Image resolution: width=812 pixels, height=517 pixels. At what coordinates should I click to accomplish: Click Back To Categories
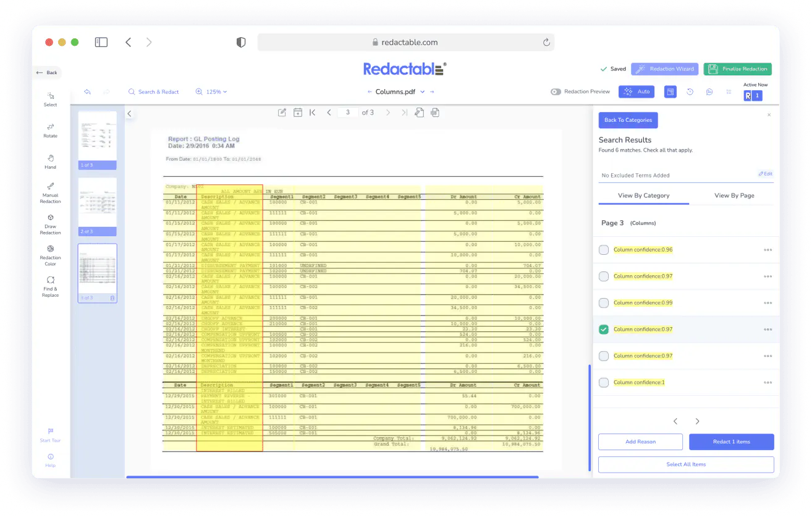point(628,120)
